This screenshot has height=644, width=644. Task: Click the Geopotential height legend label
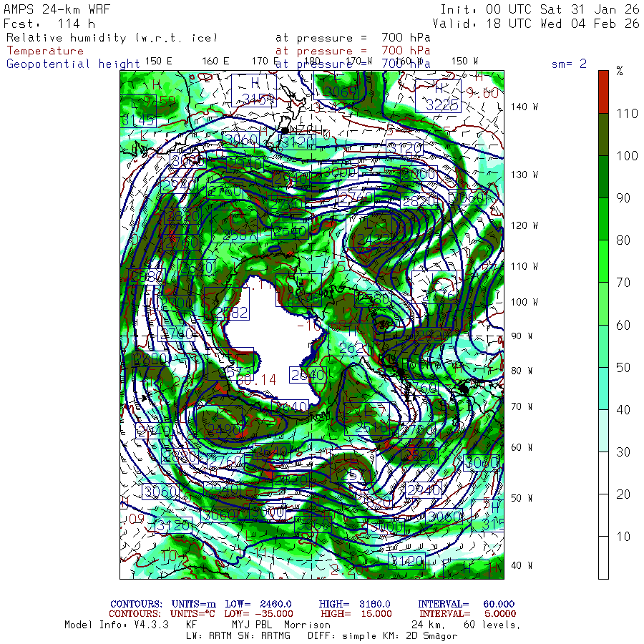coord(73,64)
